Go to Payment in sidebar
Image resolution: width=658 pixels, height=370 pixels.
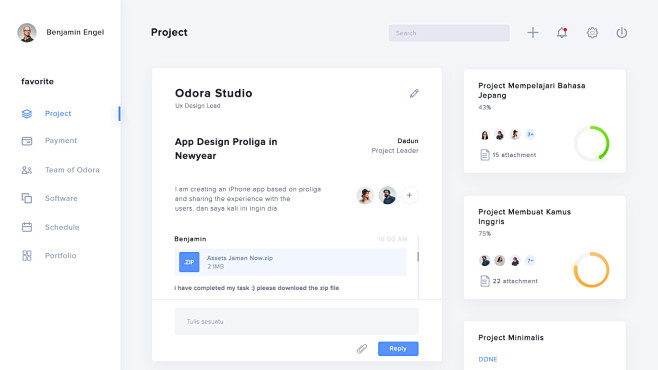pos(61,141)
